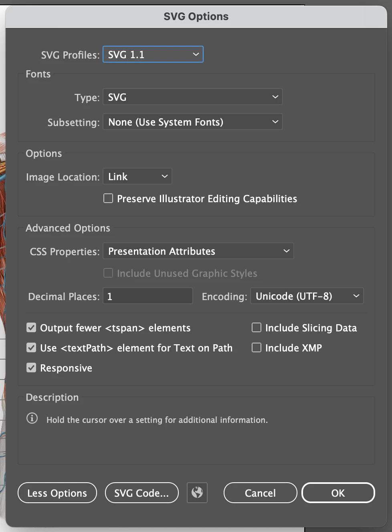
Task: Open CSS Properties dropdown
Action: [198, 251]
